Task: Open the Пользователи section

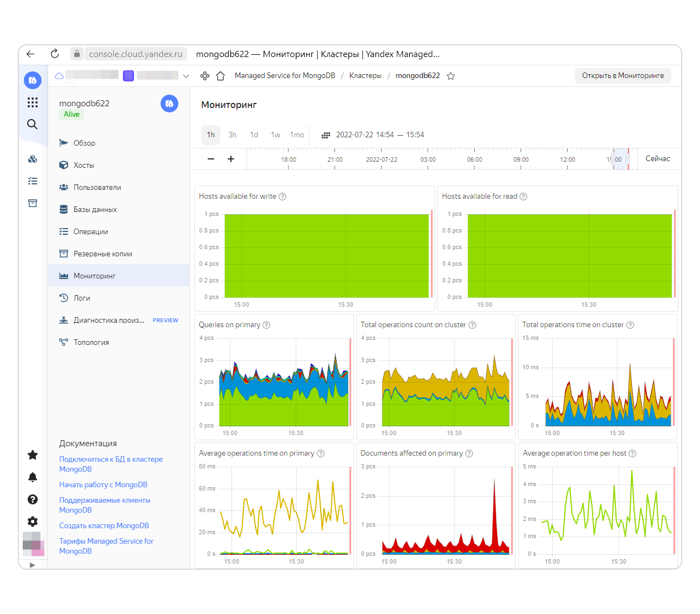Action: [x=119, y=187]
